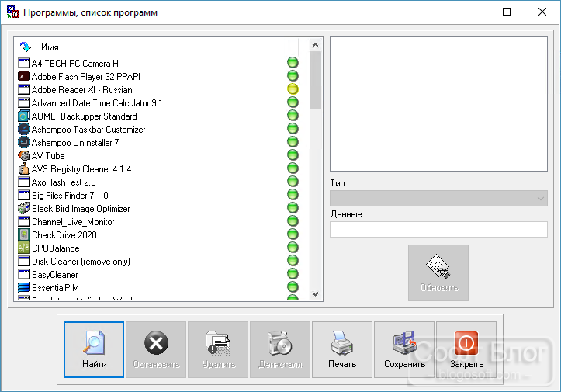
Task: Click the green status indicator for CPUBalance
Action: click(293, 247)
